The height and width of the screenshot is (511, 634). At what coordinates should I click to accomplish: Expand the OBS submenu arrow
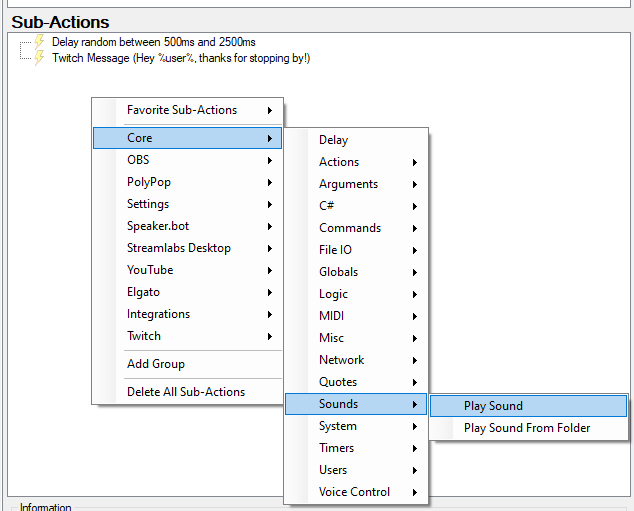(270, 160)
